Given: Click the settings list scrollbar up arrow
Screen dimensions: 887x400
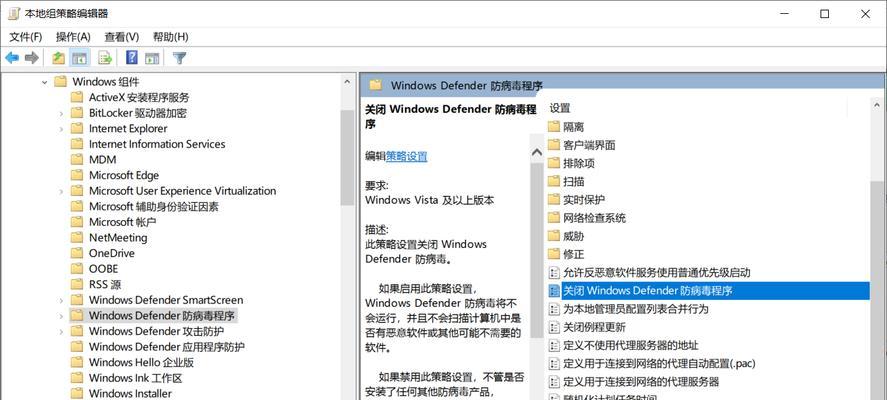Looking at the screenshot, I should coord(877,105).
